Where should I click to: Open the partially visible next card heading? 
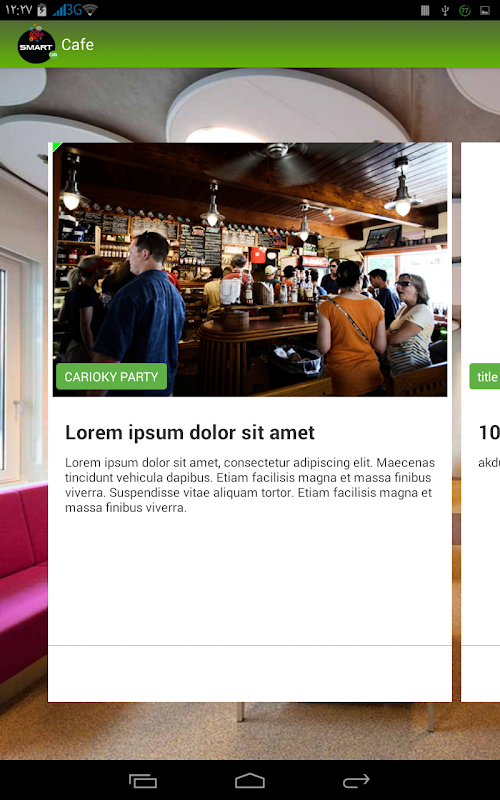point(489,433)
